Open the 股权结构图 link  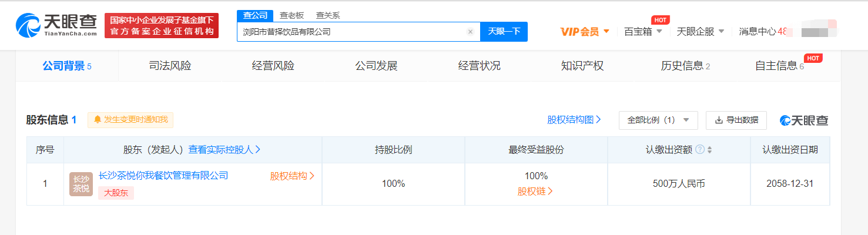(x=574, y=120)
